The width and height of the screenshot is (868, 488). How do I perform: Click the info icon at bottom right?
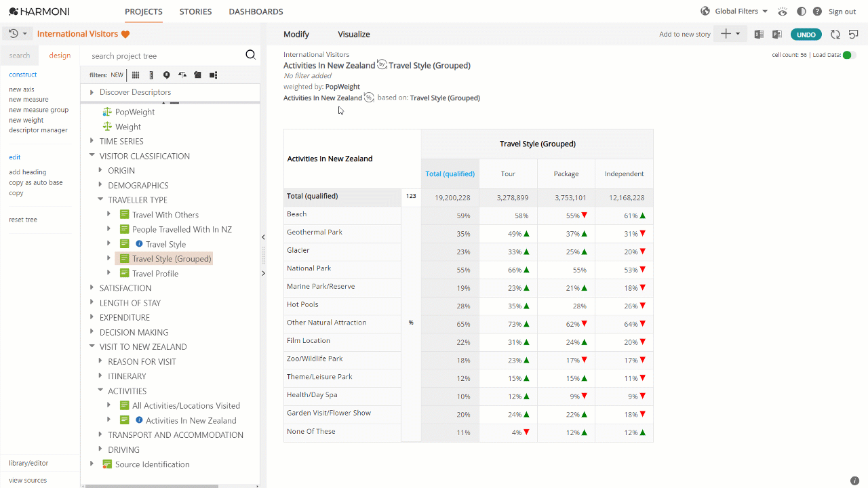pos(854,481)
